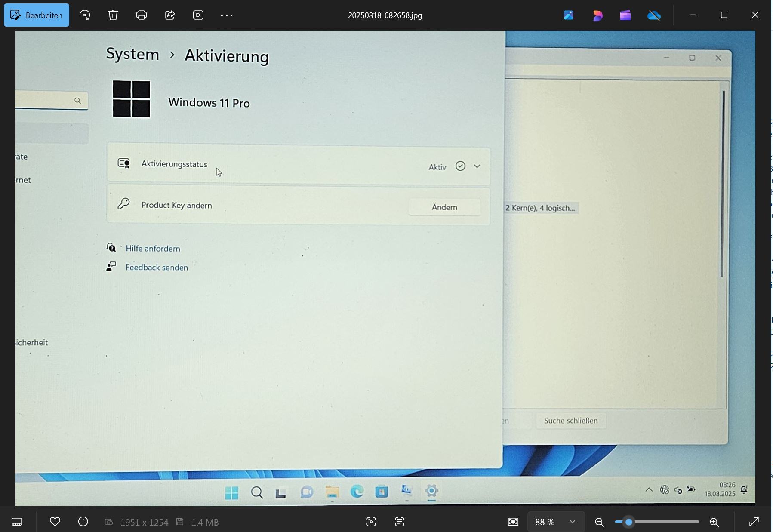773x532 pixels.
Task: Click the Settings gear icon in taskbar
Action: (431, 491)
